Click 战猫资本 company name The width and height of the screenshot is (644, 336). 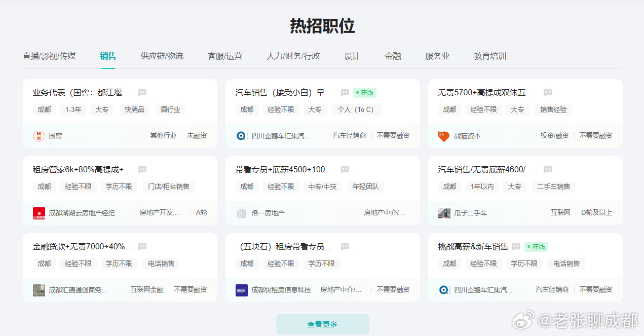(467, 136)
